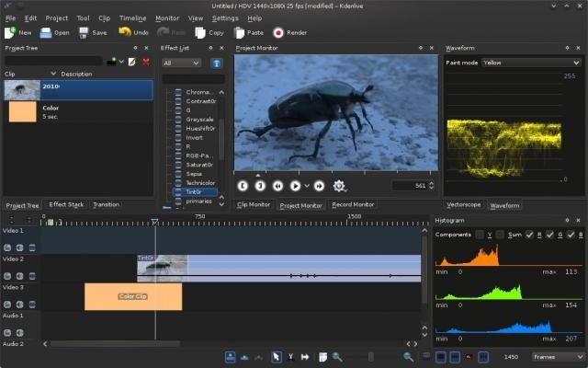Open the Monitor menu
The width and height of the screenshot is (588, 368).
[167, 18]
